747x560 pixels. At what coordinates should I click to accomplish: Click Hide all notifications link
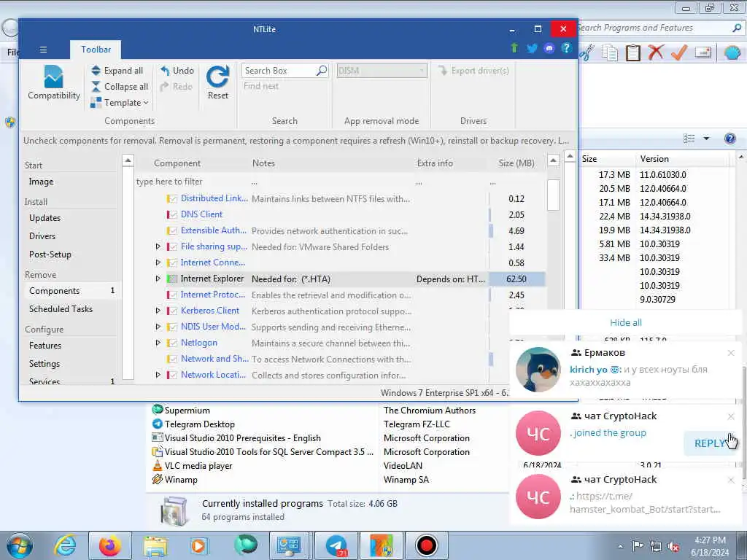click(625, 322)
